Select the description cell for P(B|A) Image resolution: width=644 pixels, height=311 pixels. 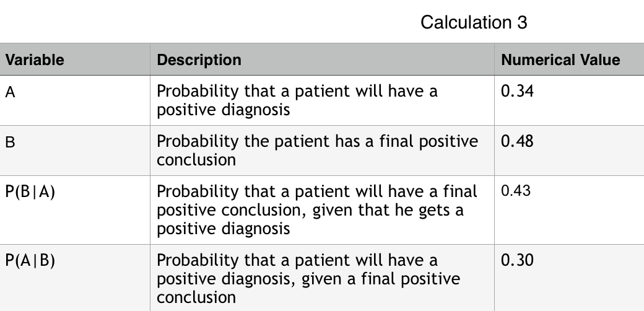pos(317,209)
